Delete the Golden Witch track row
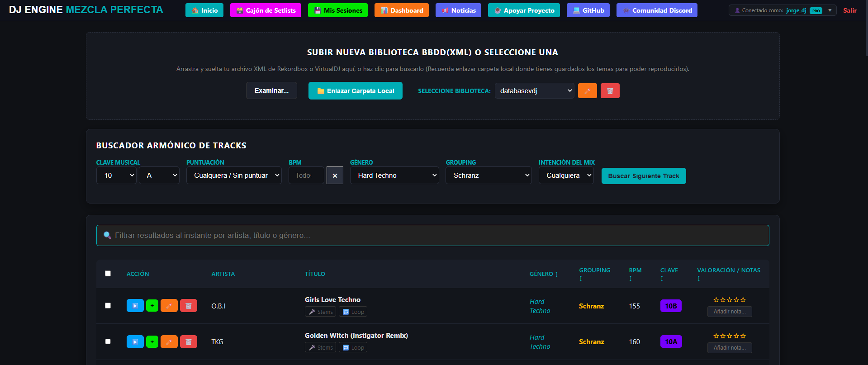 pos(189,341)
